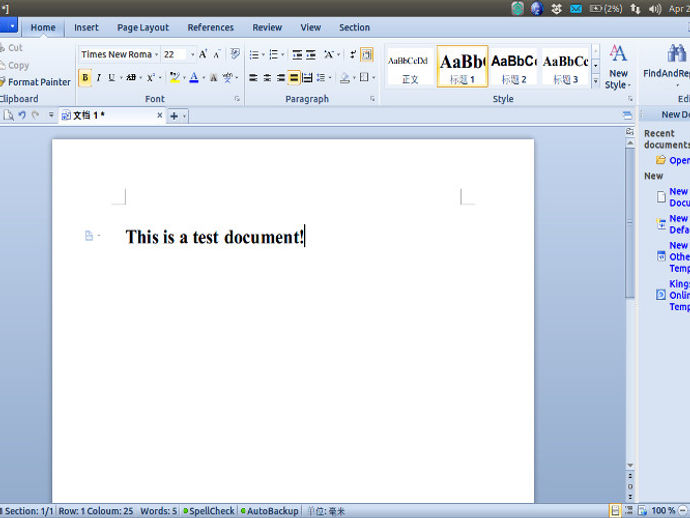The image size is (690, 518).
Task: Click the vertical scrollbar thumb
Action: [x=630, y=223]
